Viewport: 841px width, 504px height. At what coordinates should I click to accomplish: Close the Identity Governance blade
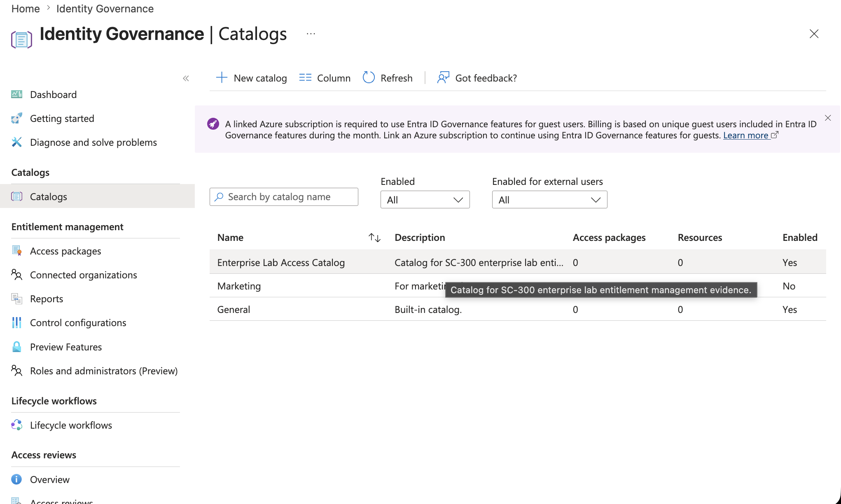pyautogui.click(x=814, y=34)
